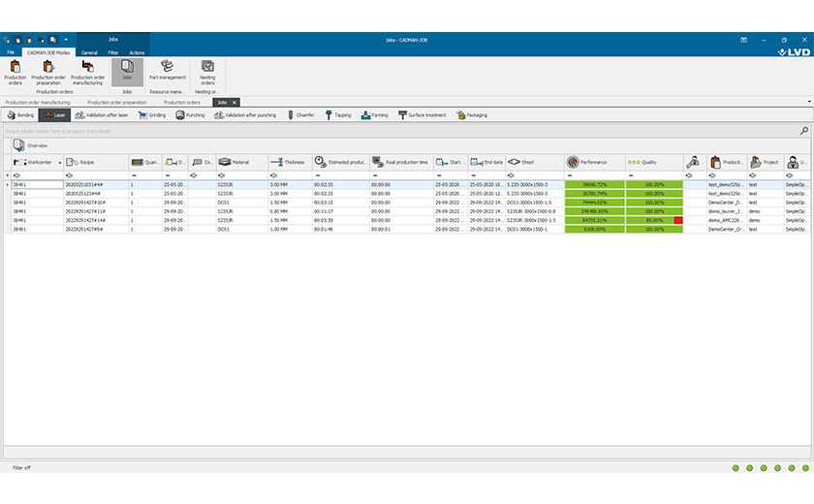Close the Jobs document tab

pos(235,103)
